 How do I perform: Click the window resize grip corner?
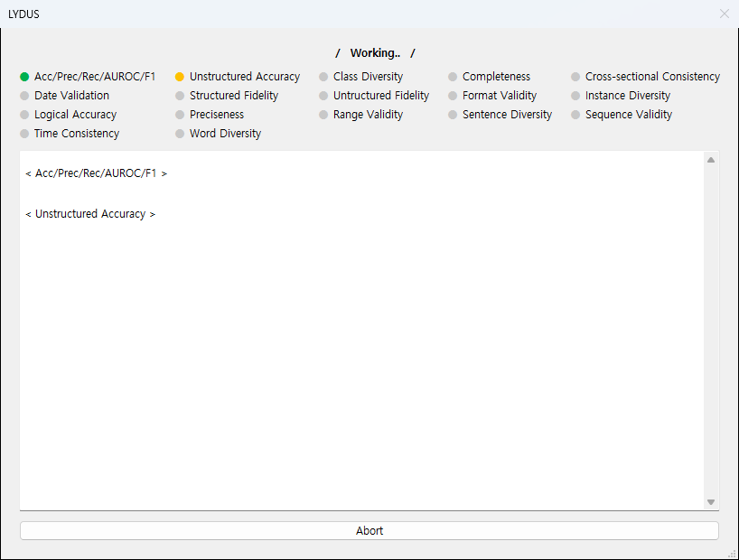732,555
